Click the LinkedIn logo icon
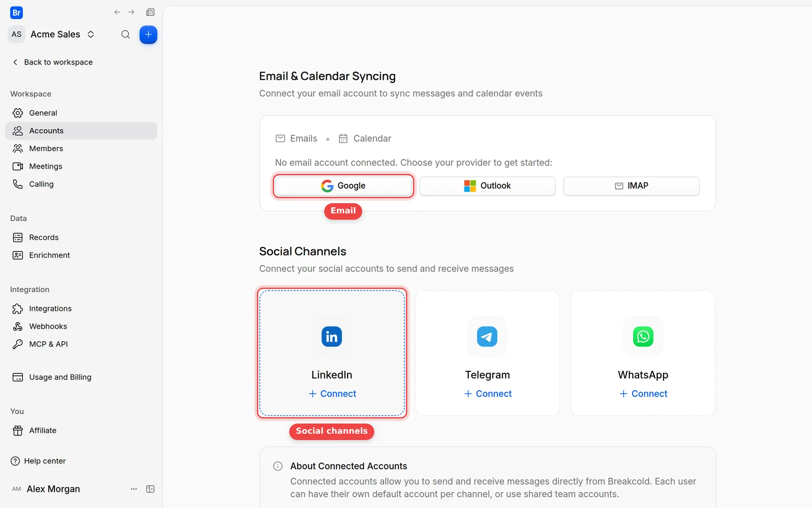Image resolution: width=812 pixels, height=508 pixels. 332,336
